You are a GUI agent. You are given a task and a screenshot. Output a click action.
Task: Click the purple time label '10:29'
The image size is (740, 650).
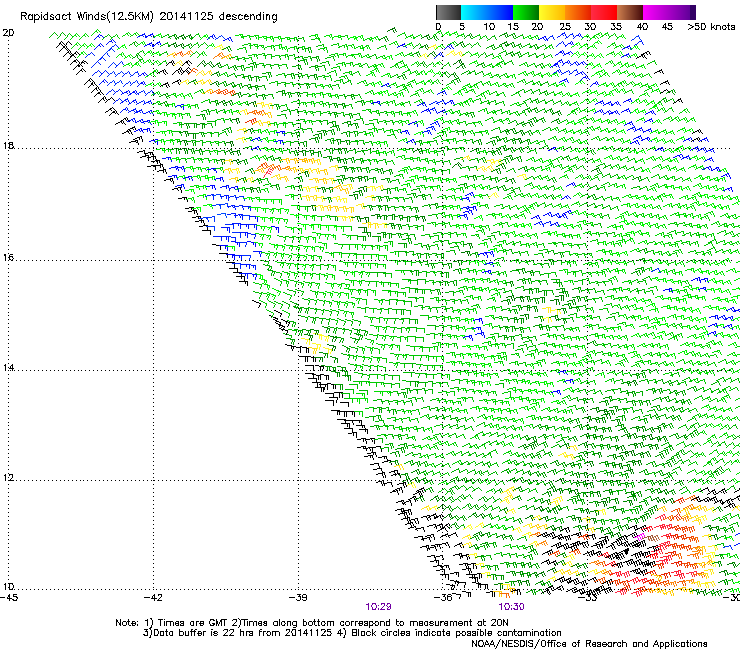point(378,607)
